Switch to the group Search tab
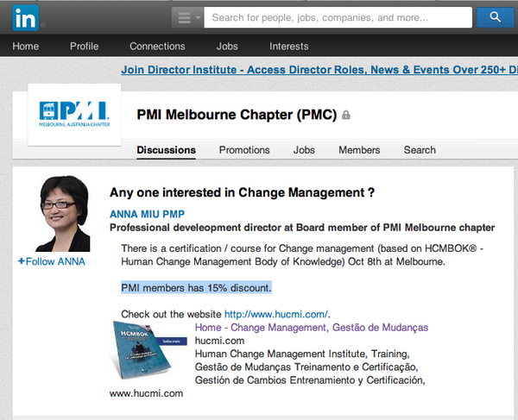The width and height of the screenshot is (518, 420). (420, 150)
